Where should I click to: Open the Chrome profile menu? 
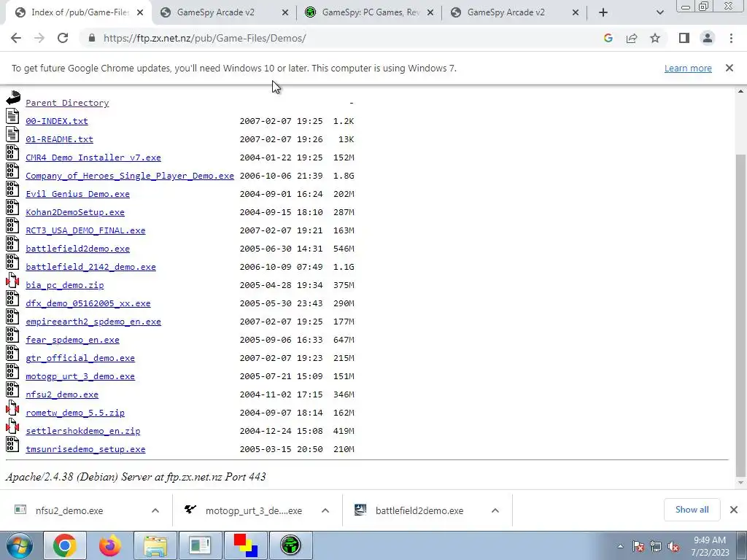coord(708,38)
